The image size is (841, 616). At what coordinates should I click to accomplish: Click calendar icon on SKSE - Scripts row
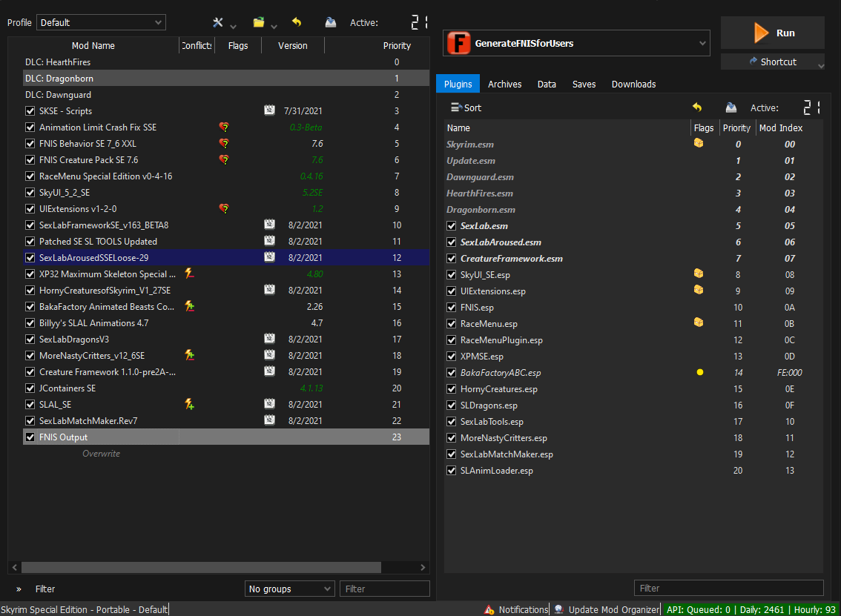pyautogui.click(x=269, y=110)
